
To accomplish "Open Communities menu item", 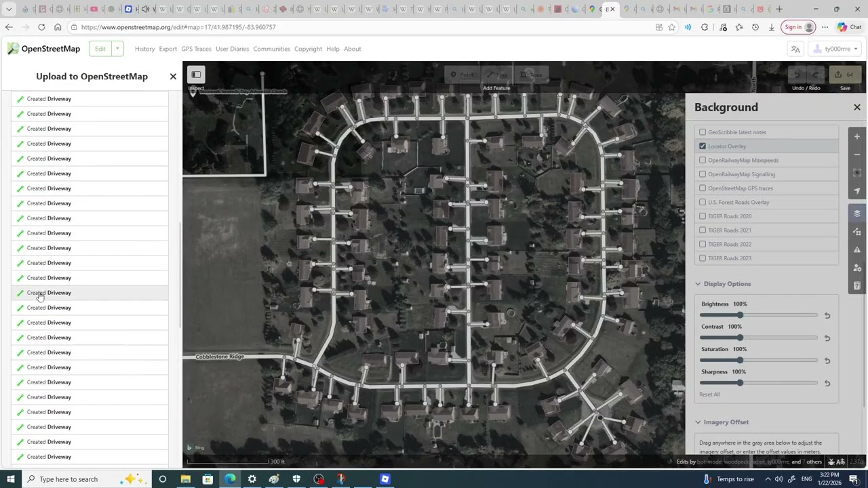I will (271, 49).
